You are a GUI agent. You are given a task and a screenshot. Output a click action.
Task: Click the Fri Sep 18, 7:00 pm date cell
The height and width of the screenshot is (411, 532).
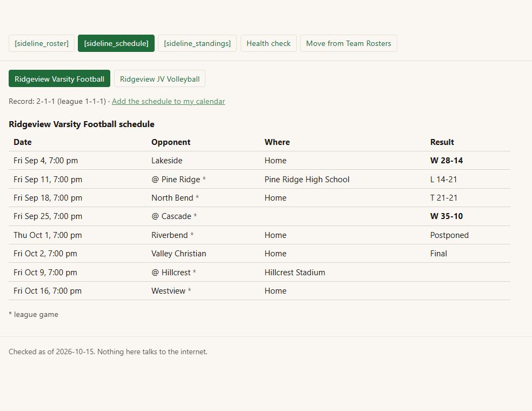pos(48,198)
